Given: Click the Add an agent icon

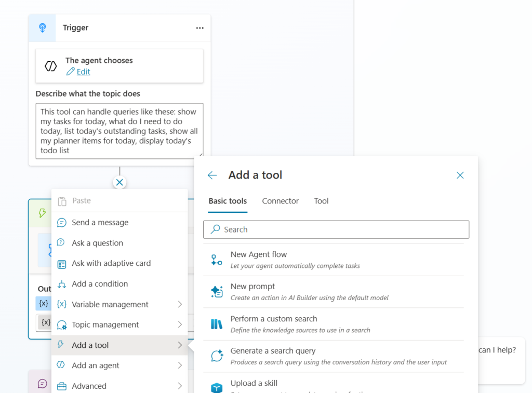Looking at the screenshot, I should pos(61,365).
